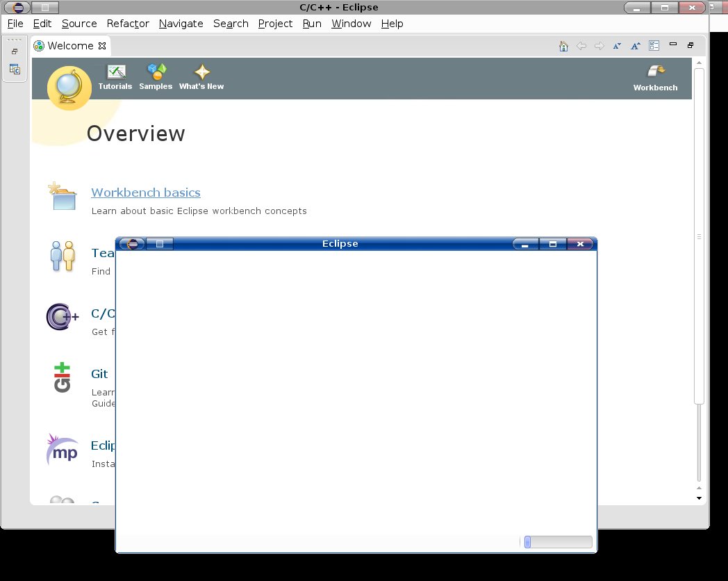Screen dimensions: 728x581
Task: Reduce font size with the A-down icon
Action: tap(617, 46)
